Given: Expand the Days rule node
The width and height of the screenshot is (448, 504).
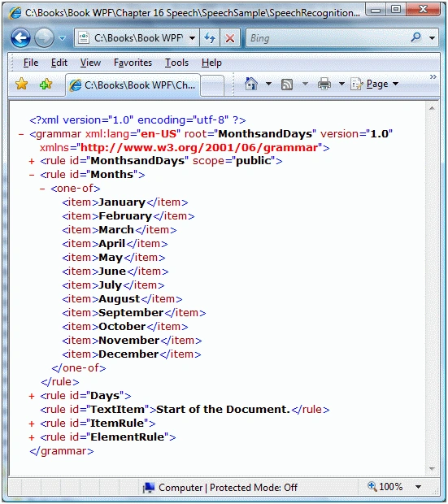Looking at the screenshot, I should 32,396.
